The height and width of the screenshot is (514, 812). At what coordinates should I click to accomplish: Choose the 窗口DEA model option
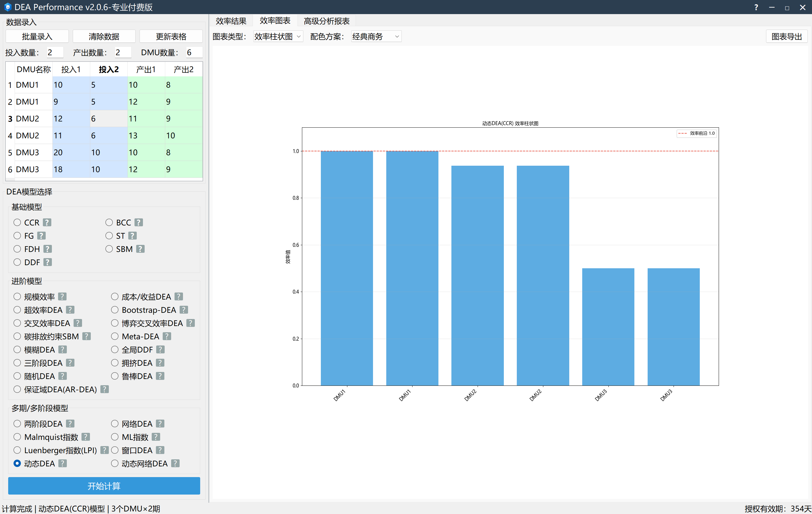click(x=115, y=450)
